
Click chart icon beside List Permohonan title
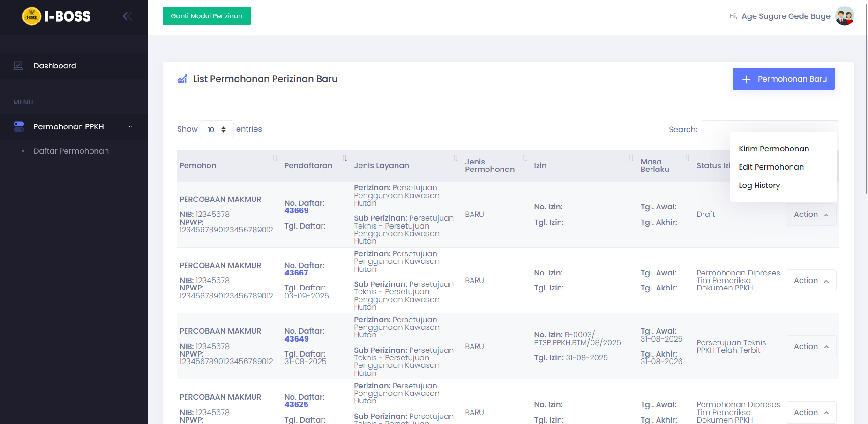coord(182,79)
